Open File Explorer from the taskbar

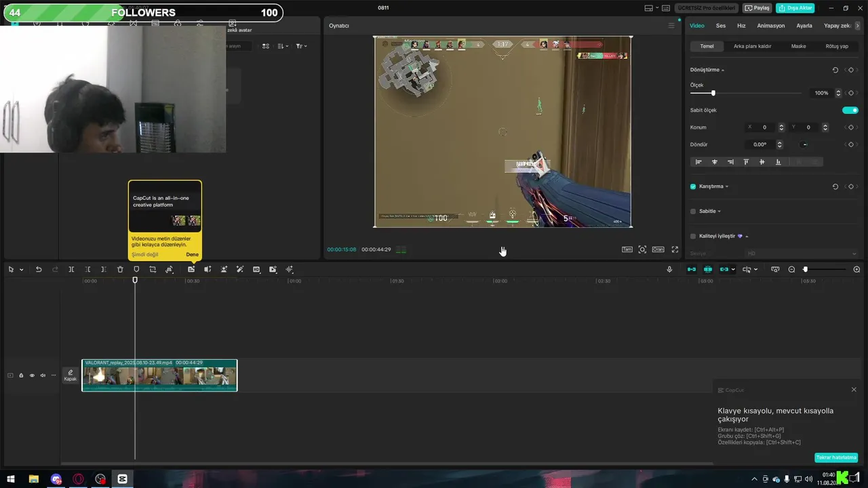coord(33,479)
